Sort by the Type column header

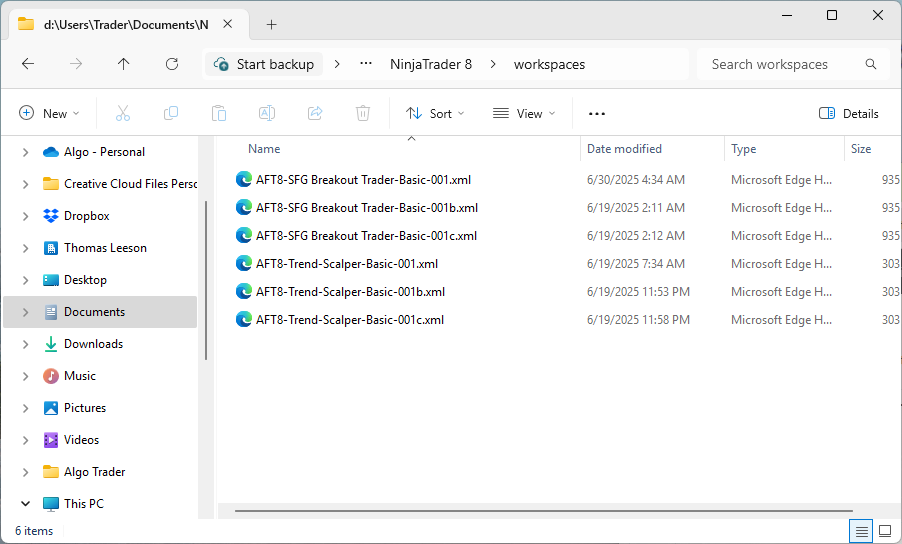pyautogui.click(x=743, y=149)
